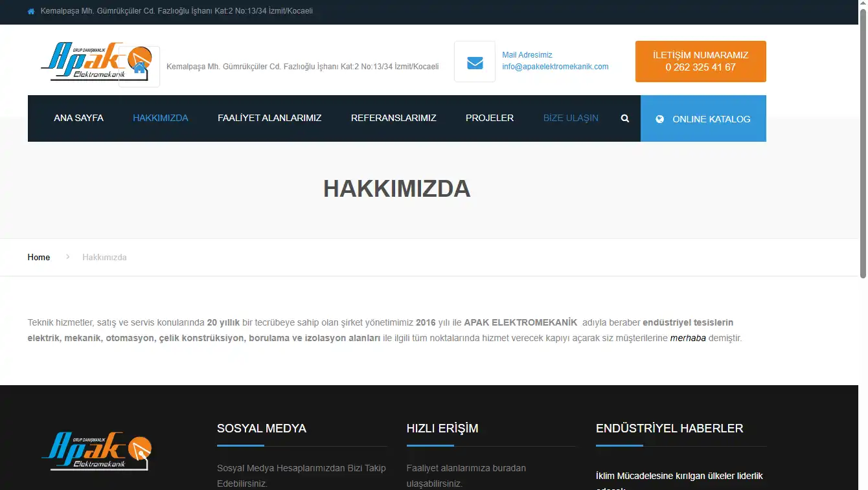Click the Apak logo in the footer
868x490 pixels.
pos(97,451)
